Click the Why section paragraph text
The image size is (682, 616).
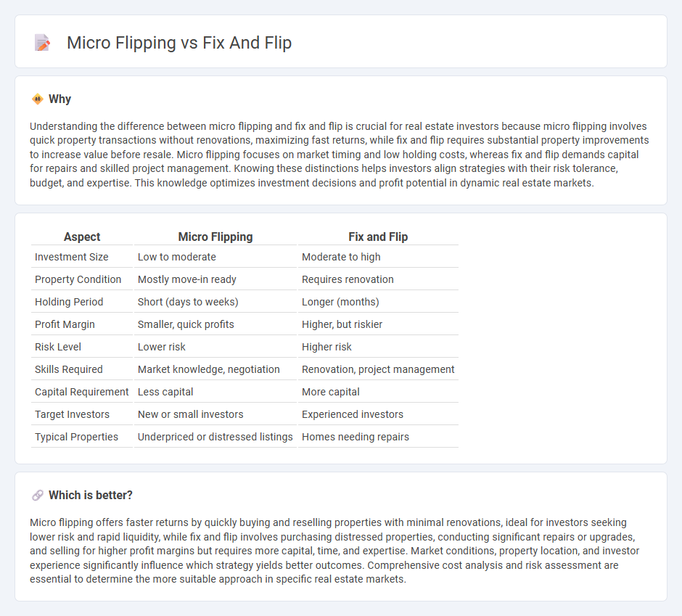pos(340,155)
